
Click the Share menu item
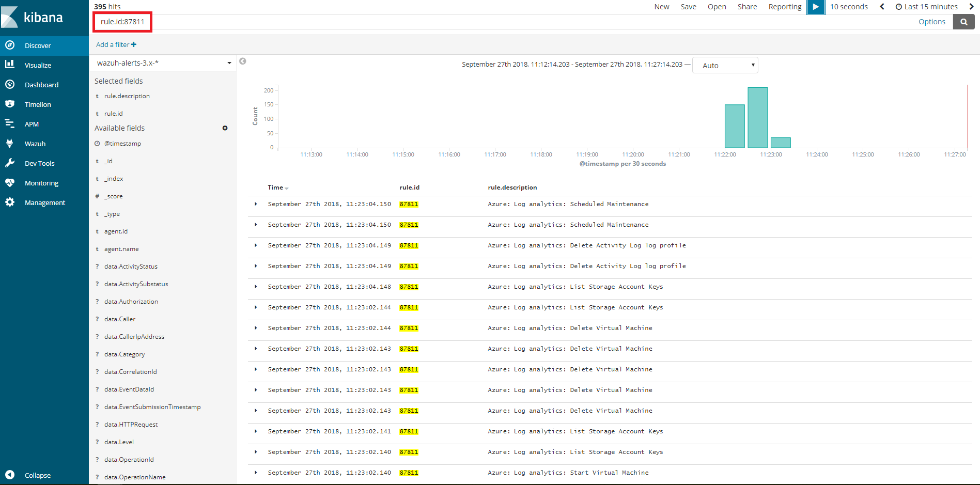747,7
